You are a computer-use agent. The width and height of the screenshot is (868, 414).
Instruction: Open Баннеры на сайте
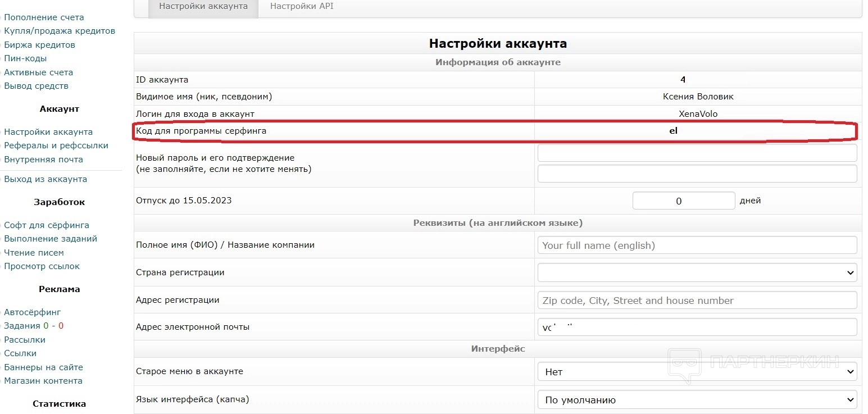coord(43,367)
